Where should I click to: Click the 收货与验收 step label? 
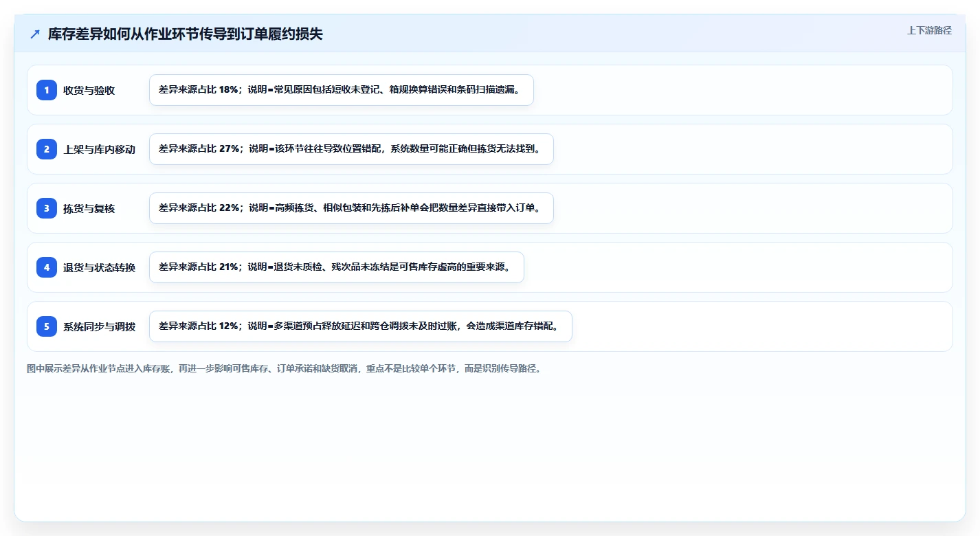[x=89, y=91]
